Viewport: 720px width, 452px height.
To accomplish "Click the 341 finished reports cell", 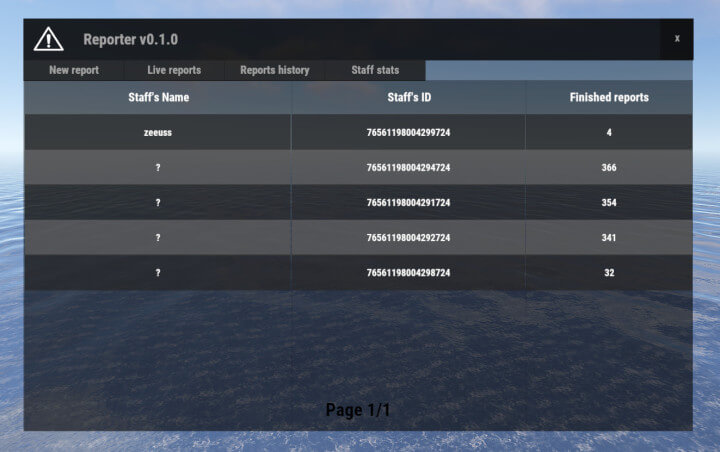I will point(609,237).
